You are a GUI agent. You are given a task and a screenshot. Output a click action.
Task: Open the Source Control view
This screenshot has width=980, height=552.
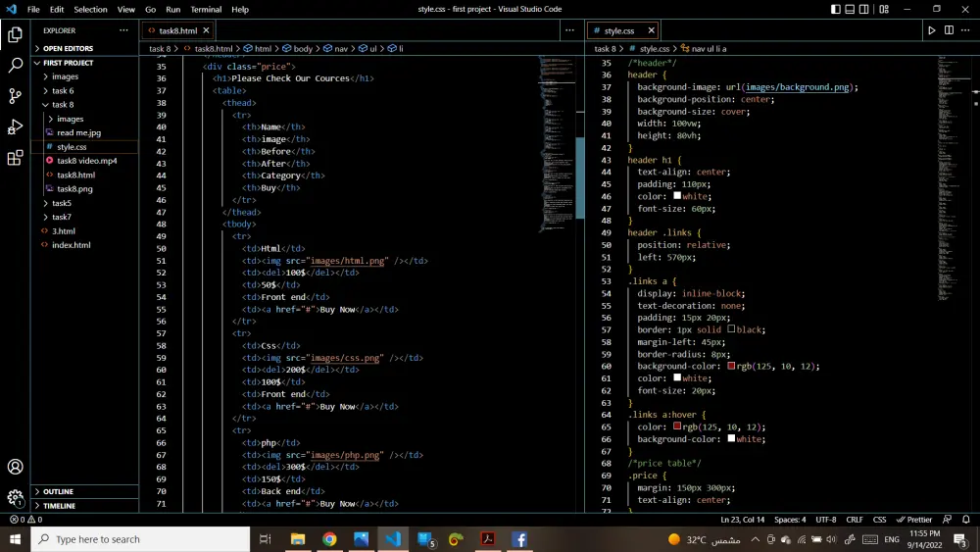(x=15, y=96)
